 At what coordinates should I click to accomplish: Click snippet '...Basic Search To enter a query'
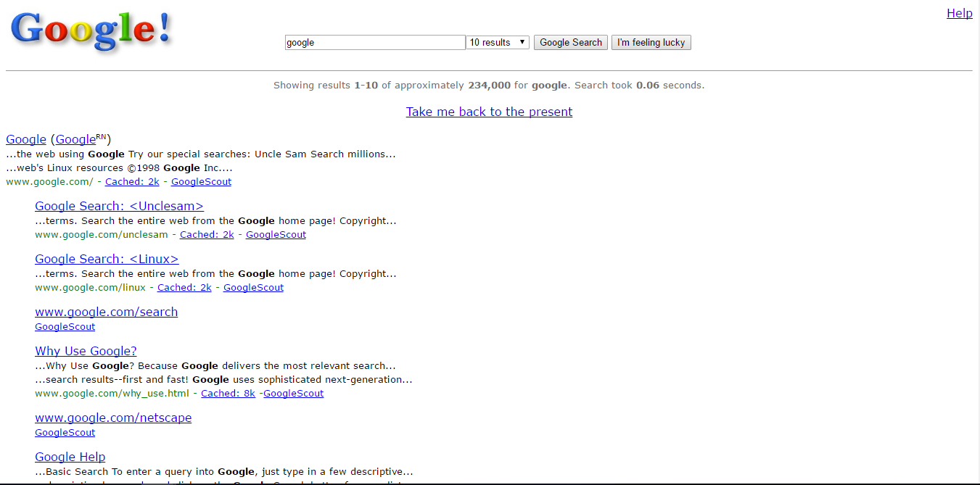click(x=224, y=472)
